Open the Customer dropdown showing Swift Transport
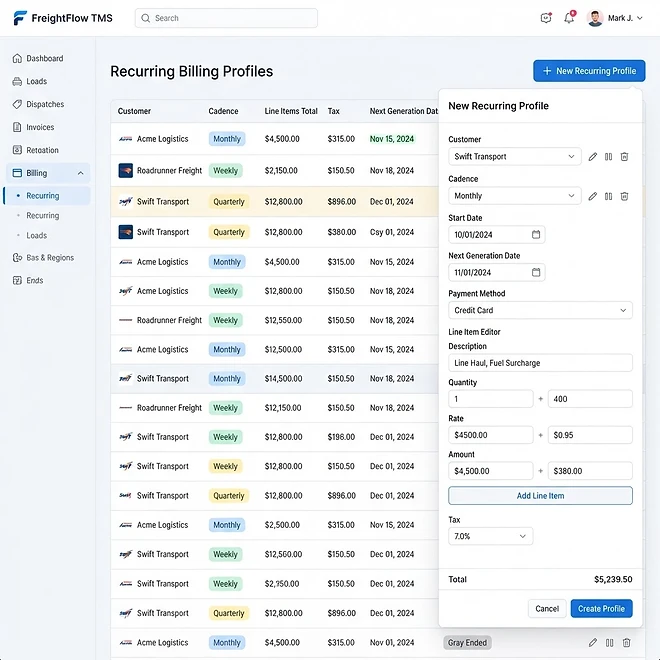The height and width of the screenshot is (660, 660). 514,157
